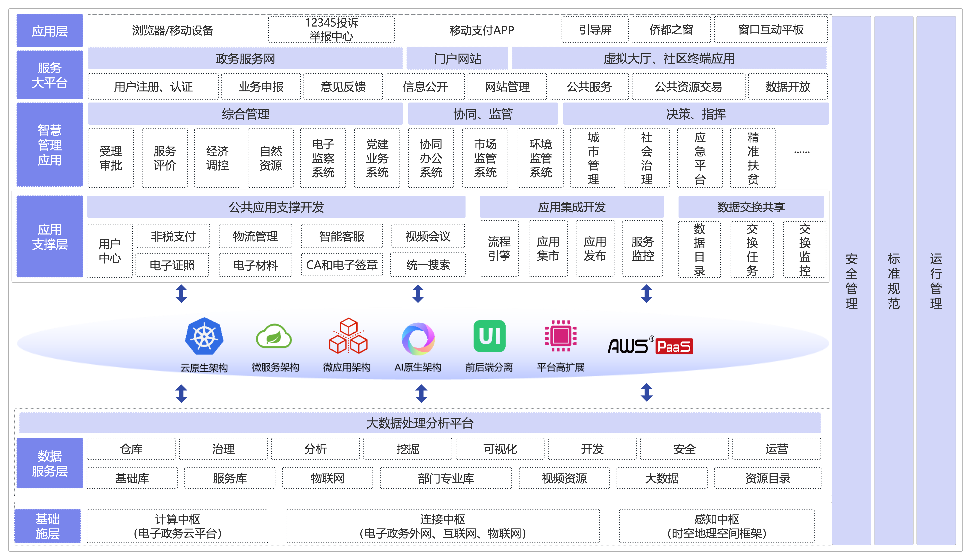
Task: Click the 侨都之窗 box
Action: pyautogui.click(x=671, y=29)
